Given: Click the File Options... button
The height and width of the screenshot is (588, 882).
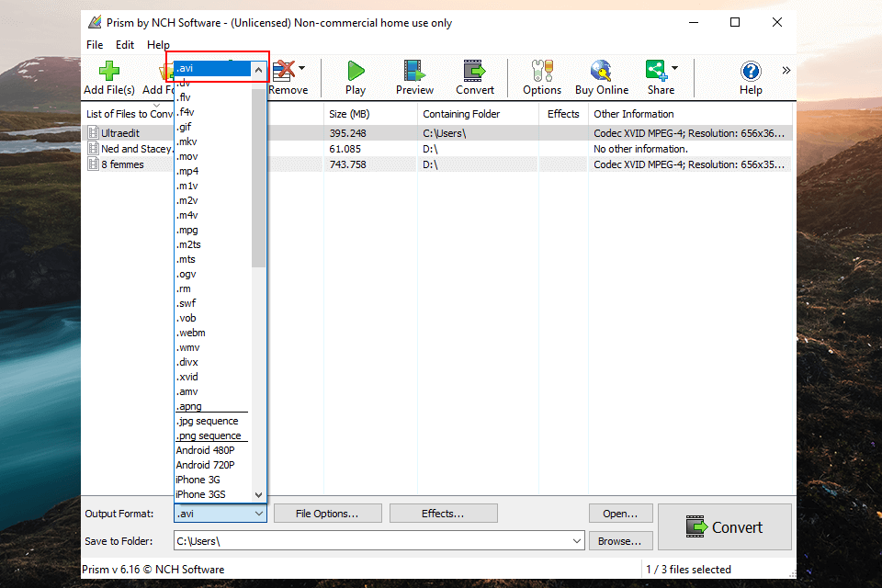Looking at the screenshot, I should (x=326, y=514).
